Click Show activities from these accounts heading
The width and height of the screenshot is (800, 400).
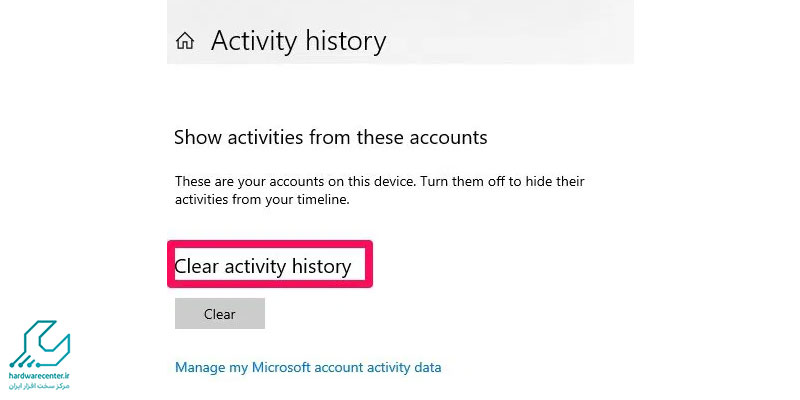tap(331, 137)
